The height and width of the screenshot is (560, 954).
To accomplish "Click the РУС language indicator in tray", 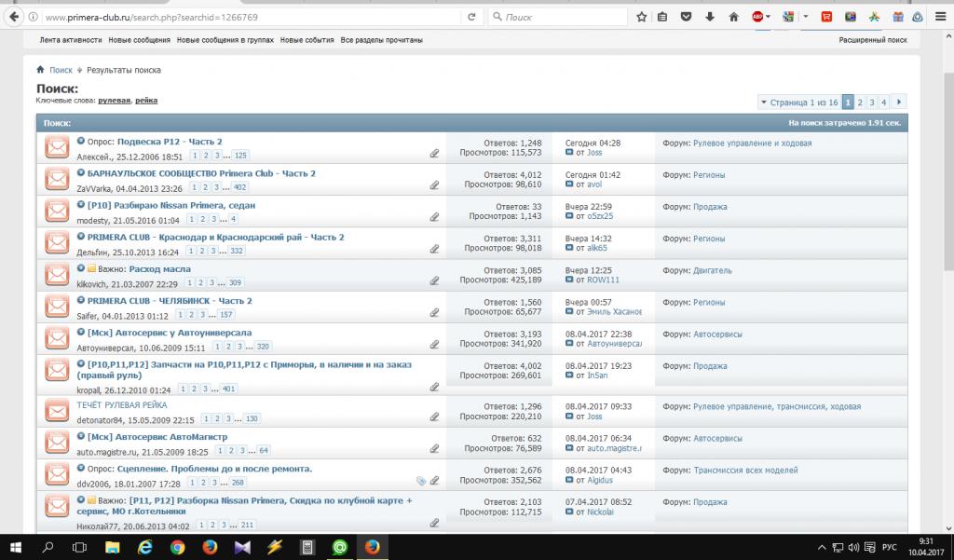I will [890, 547].
